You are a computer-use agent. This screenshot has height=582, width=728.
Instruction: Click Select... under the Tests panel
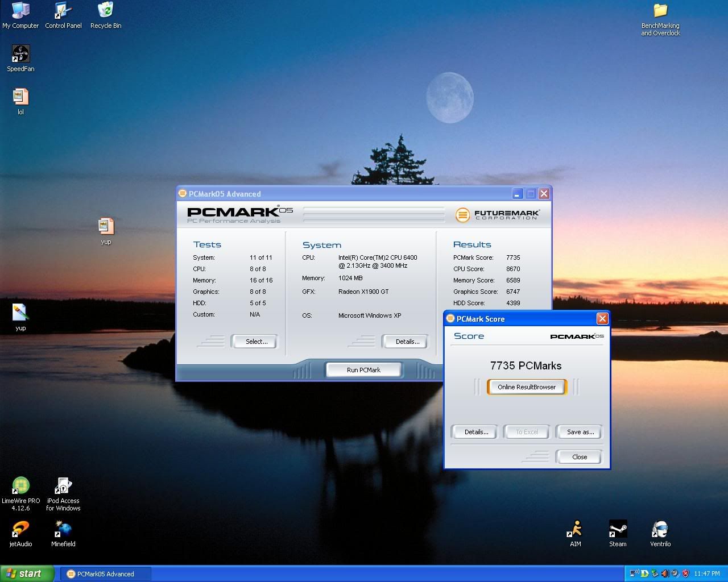pos(254,342)
